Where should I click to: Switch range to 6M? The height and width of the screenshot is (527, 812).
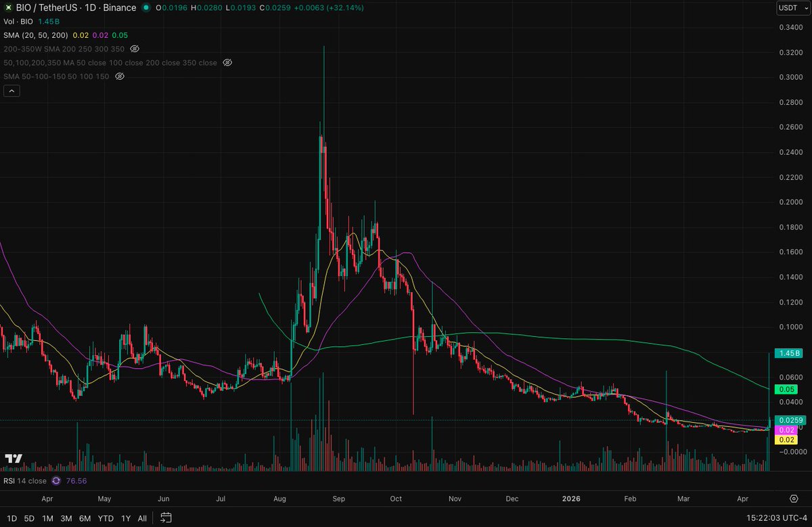tap(85, 518)
